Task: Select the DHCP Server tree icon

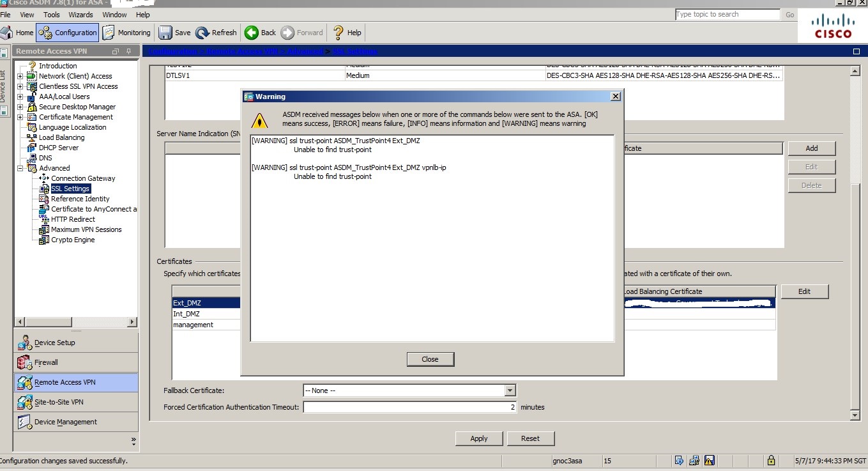Action: click(x=32, y=148)
